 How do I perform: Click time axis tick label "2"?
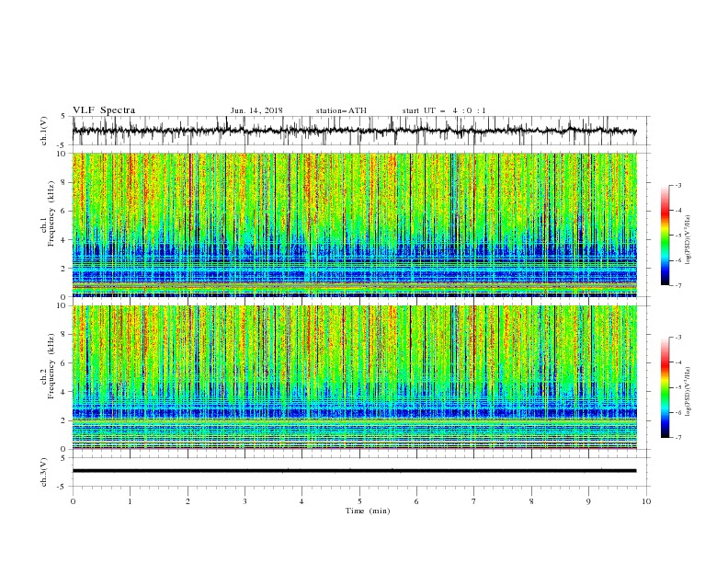188,501
